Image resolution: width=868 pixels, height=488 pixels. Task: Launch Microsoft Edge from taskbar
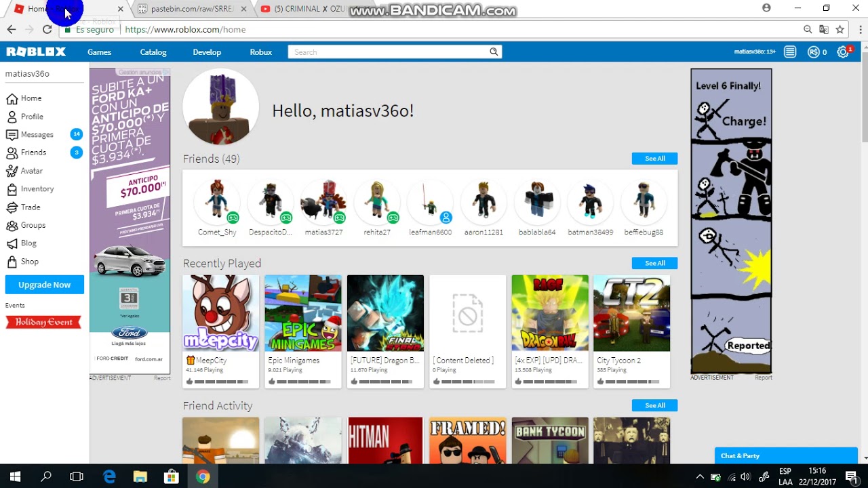tap(109, 476)
